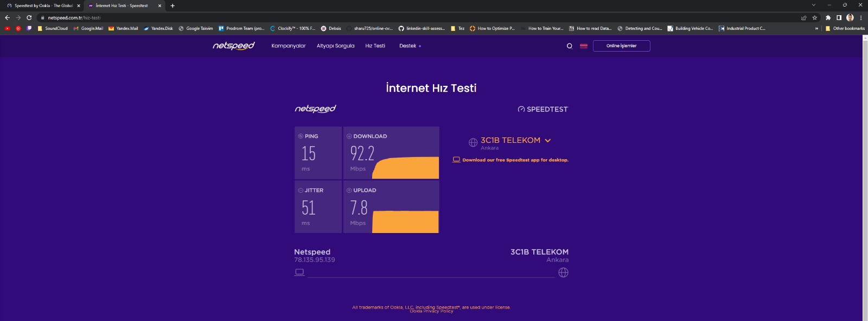Click the page vertical scrollbar

coord(865,178)
